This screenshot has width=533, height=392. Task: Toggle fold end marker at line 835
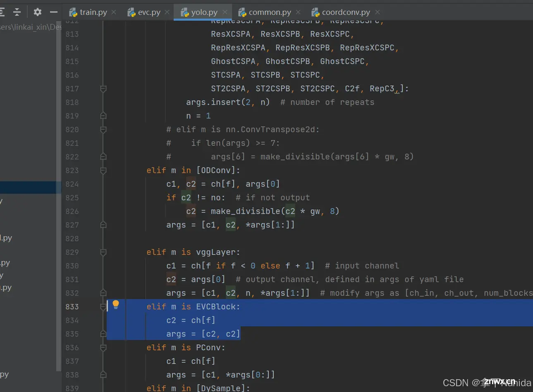click(x=103, y=334)
